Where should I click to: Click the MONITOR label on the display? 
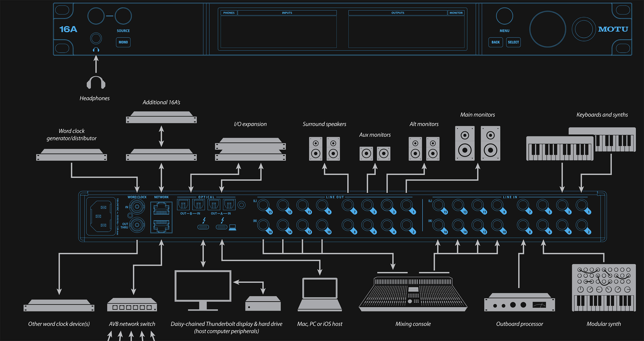click(x=456, y=13)
